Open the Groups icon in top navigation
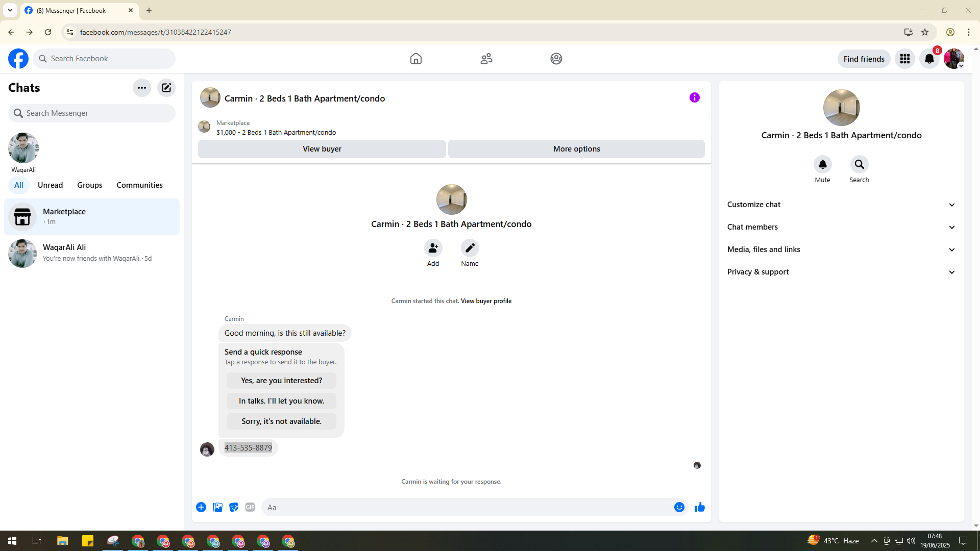 [x=556, y=59]
